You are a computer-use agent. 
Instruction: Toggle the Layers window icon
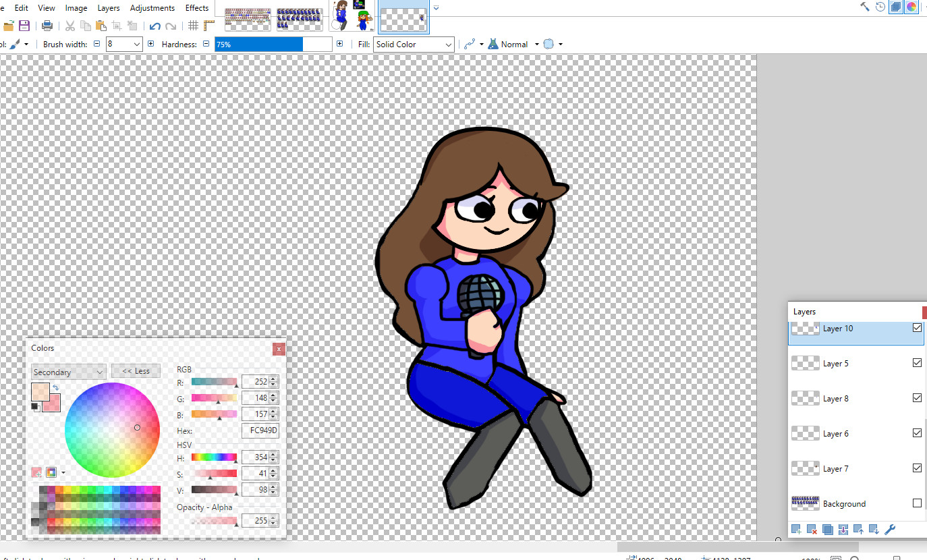pyautogui.click(x=896, y=7)
